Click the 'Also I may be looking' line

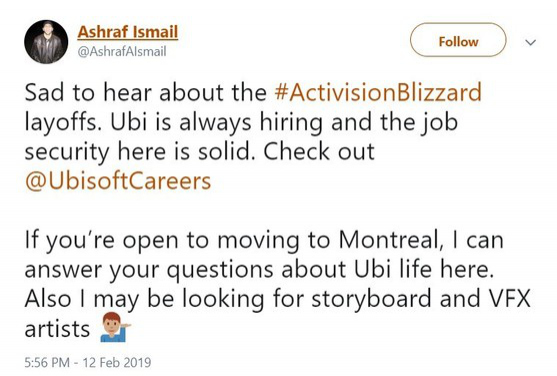click(145, 299)
